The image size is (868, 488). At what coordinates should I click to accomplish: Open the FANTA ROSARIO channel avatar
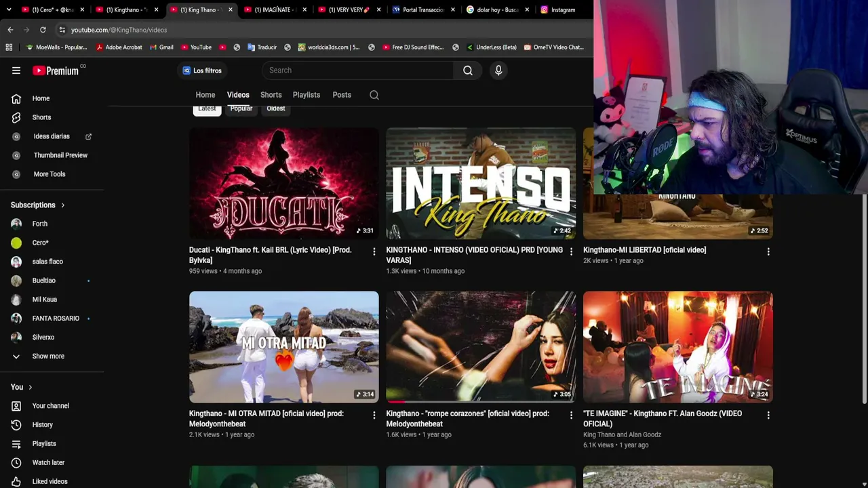pos(16,319)
